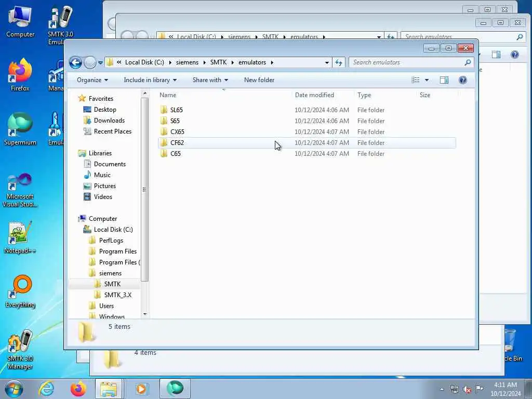Click in Search emulators field
532x399 pixels.
point(407,62)
